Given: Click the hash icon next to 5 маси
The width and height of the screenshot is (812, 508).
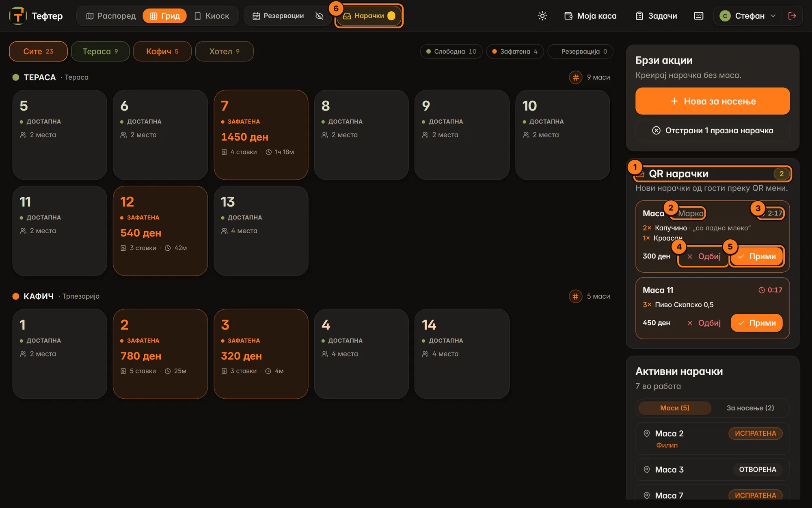Looking at the screenshot, I should (x=576, y=296).
